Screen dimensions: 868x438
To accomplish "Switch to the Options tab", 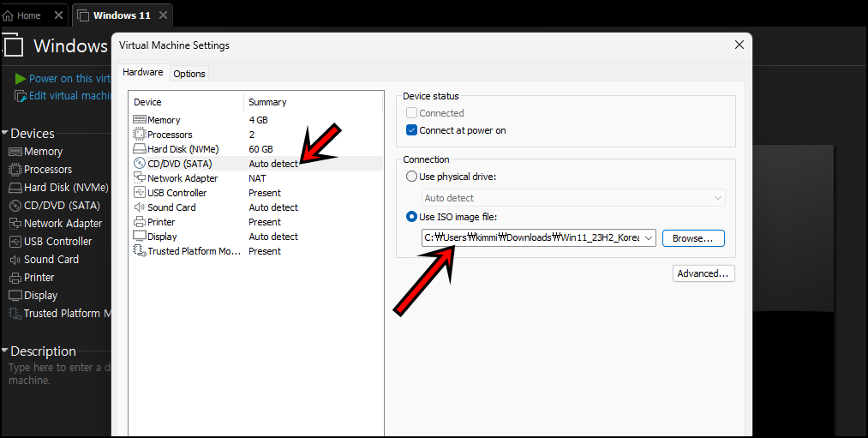I will coord(189,74).
